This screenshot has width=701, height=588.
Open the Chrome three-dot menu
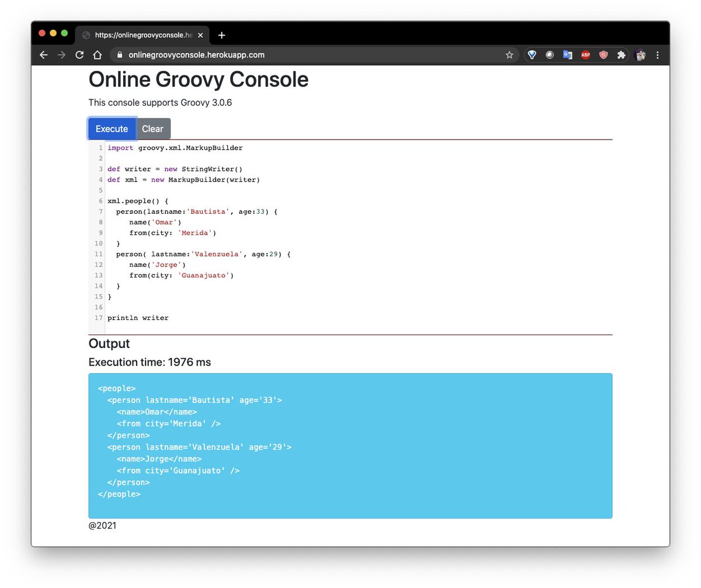coord(658,54)
